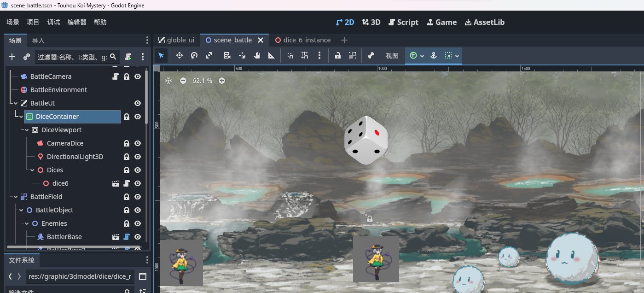The image size is (644, 293).
Task: Open the AssetLib workspace
Action: click(x=485, y=22)
